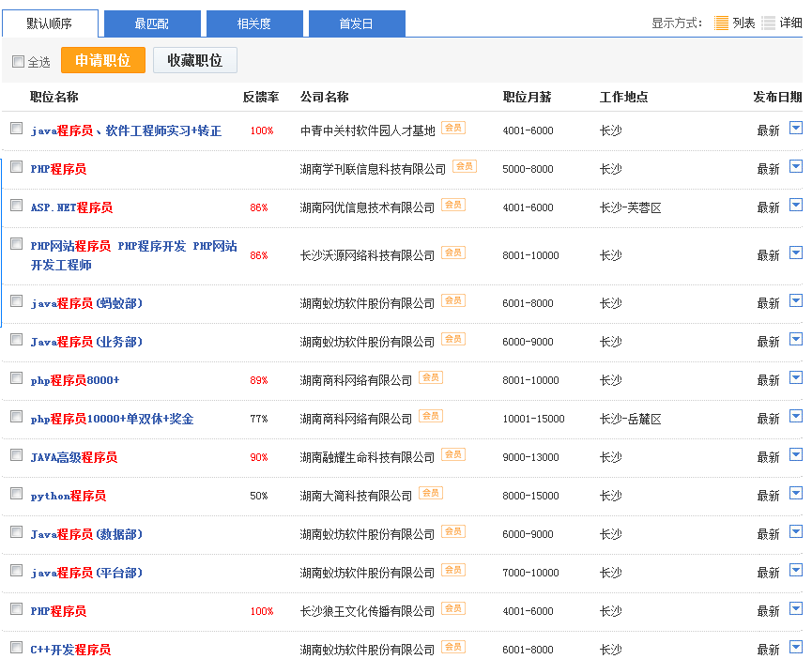Expand the Java程序员(业务部) row arrow

[x=796, y=339]
